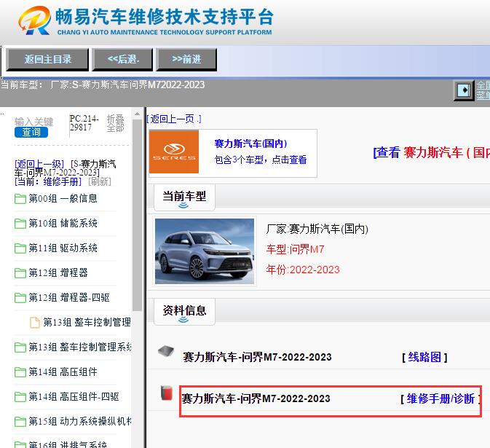Expand 第12组 增程器-四驱 tree item
Viewport: 490px width, 448px height.
click(69, 298)
